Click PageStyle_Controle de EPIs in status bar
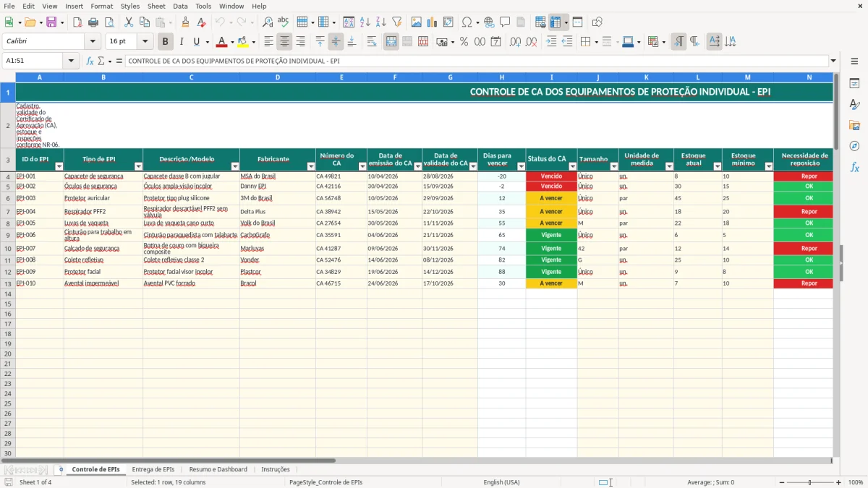The width and height of the screenshot is (868, 488). (x=325, y=482)
